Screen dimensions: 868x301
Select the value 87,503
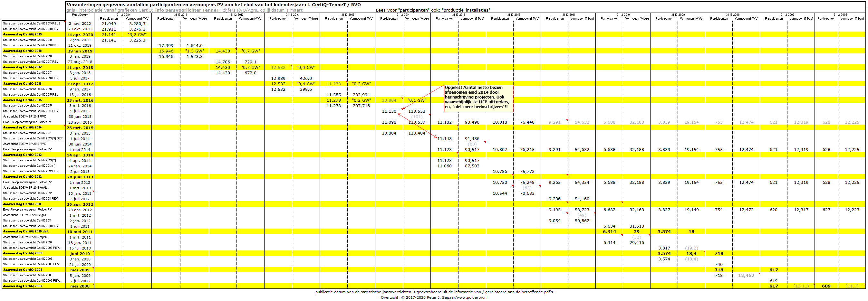pos(472,166)
